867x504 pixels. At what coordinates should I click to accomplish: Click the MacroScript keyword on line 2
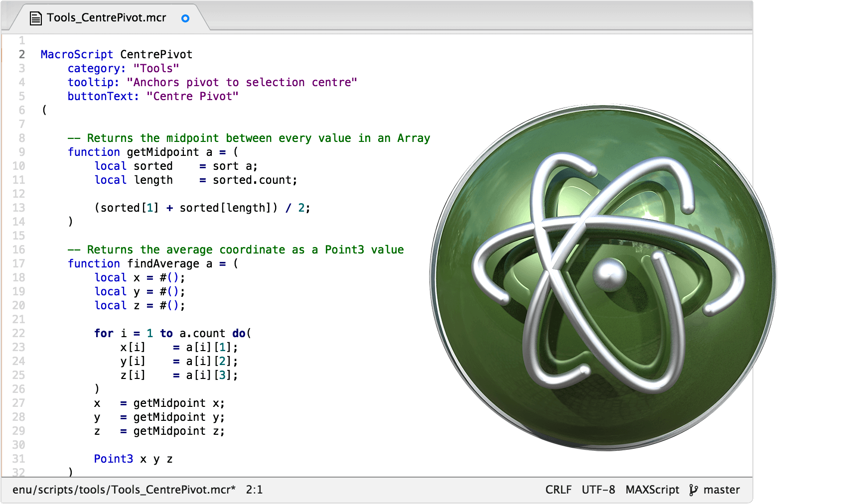click(x=77, y=54)
